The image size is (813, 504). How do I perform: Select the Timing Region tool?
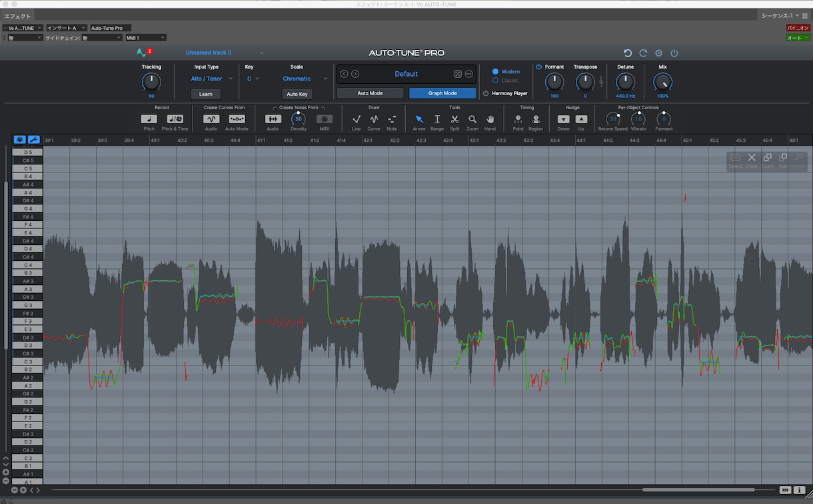[536, 119]
